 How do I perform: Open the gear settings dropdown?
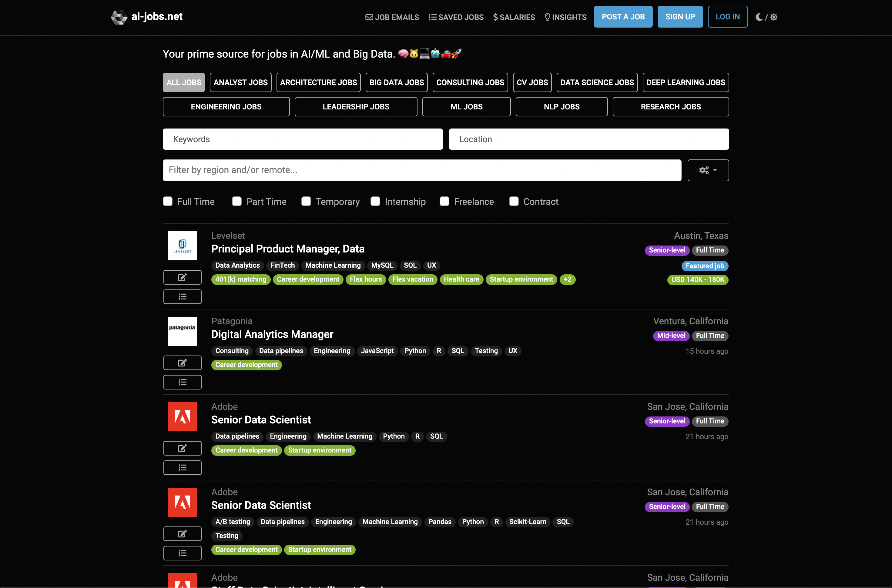pos(708,170)
